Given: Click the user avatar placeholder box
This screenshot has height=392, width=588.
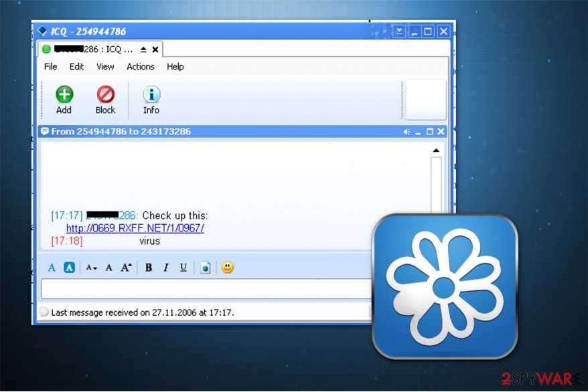Looking at the screenshot, I should 426,100.
